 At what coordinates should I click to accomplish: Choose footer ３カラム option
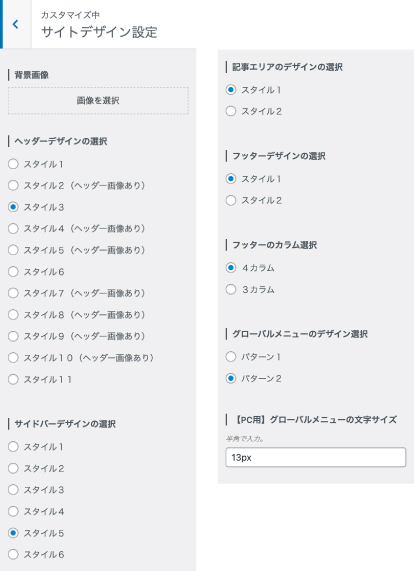tap(231, 290)
